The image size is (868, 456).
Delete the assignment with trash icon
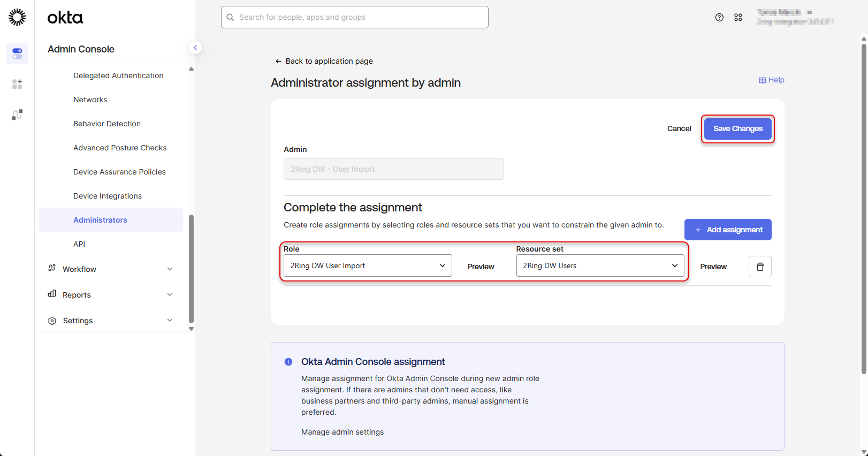[759, 267]
